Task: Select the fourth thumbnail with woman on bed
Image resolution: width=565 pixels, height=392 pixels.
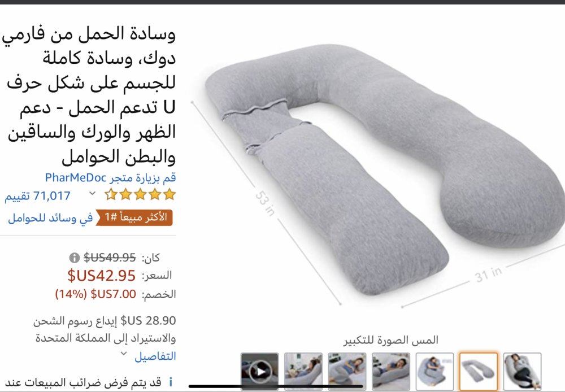Action: pyautogui.click(x=391, y=372)
